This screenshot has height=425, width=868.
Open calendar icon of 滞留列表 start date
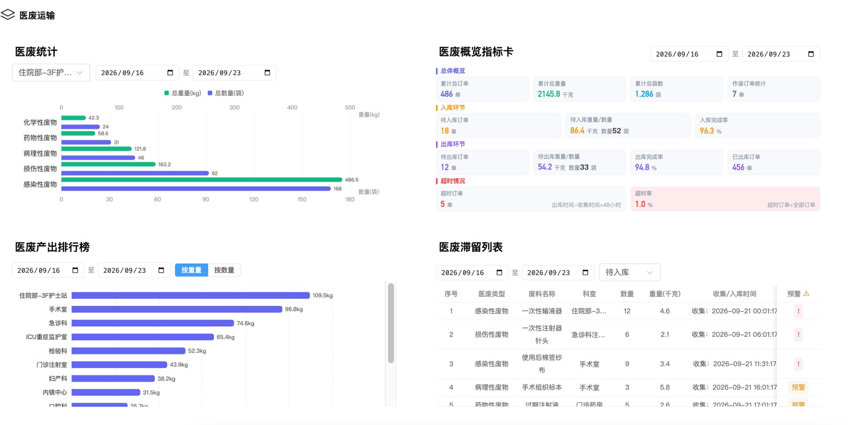[x=500, y=273]
